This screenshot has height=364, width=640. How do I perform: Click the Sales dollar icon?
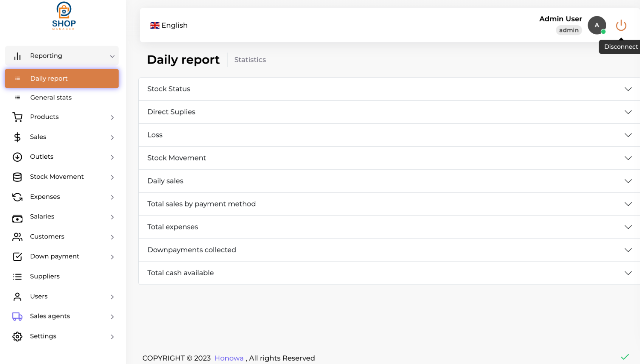[17, 137]
